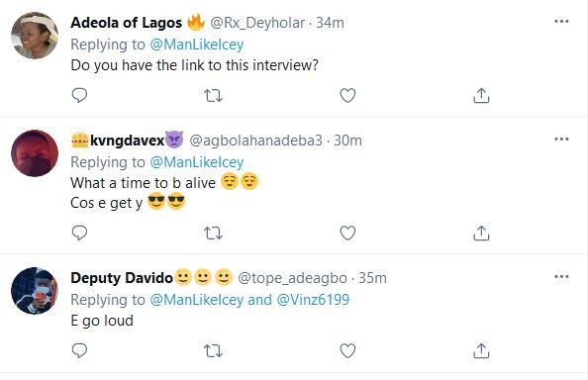Open more options for Adeola of Lagos tweet

[561, 22]
